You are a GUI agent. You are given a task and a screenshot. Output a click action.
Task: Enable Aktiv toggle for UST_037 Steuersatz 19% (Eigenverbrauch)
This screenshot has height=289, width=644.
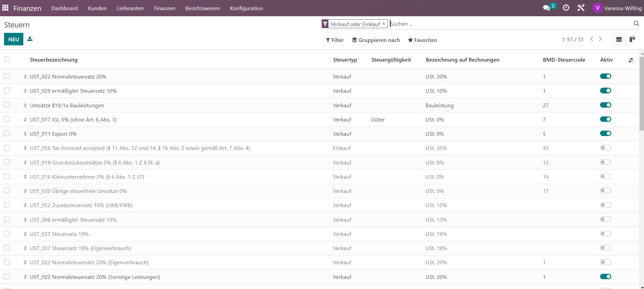pyautogui.click(x=605, y=248)
